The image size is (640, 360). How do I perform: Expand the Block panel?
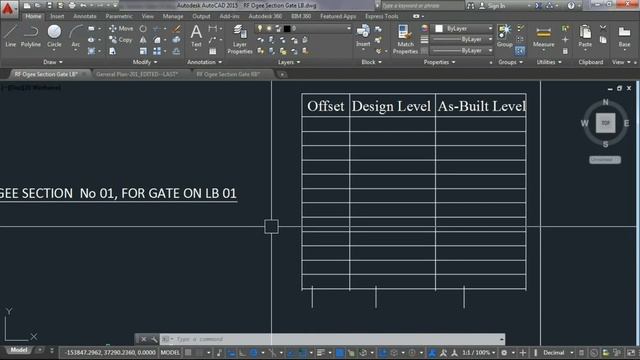pyautogui.click(x=371, y=62)
